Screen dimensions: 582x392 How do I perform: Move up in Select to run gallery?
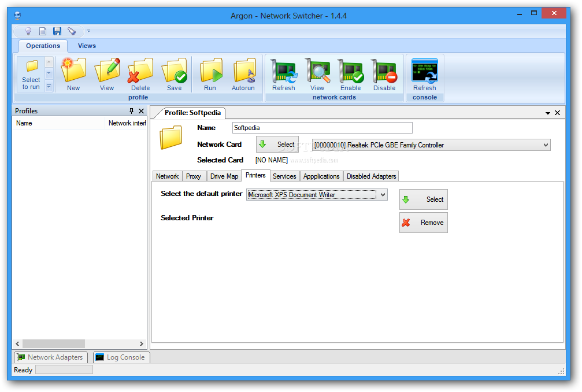pos(49,62)
